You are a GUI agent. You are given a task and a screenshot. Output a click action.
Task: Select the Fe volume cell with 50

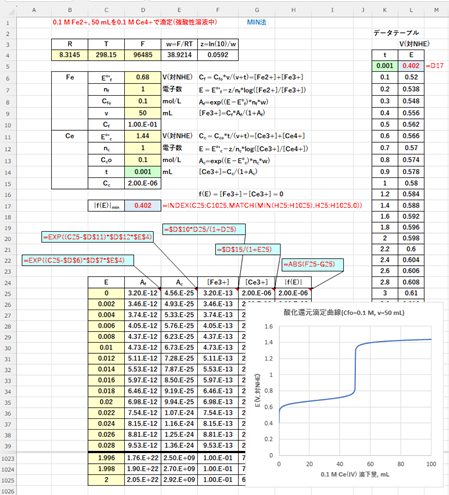tap(143, 113)
